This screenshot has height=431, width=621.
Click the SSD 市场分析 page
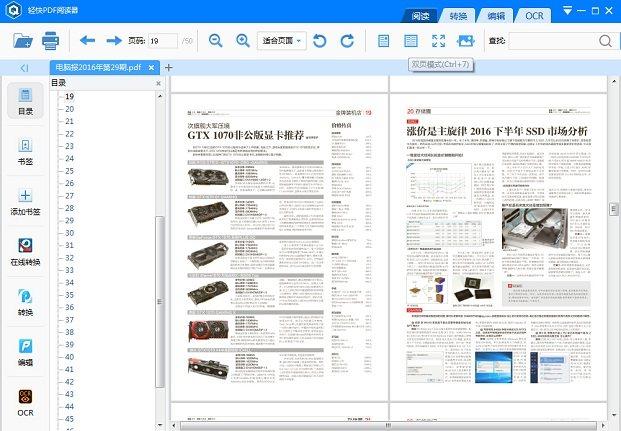click(x=498, y=248)
